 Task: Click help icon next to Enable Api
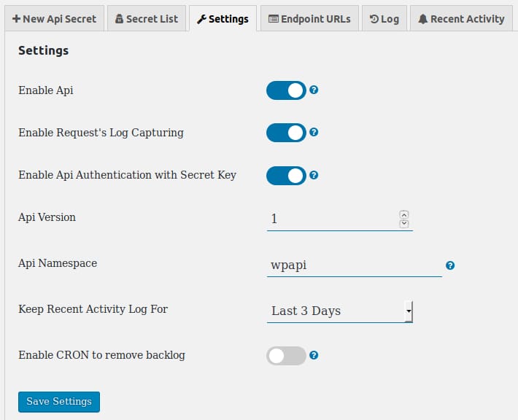click(x=314, y=90)
